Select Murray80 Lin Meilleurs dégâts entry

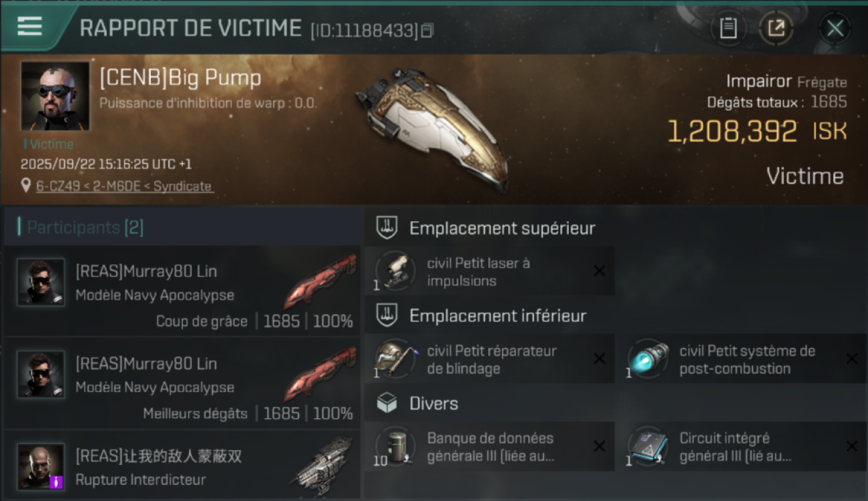tap(182, 383)
